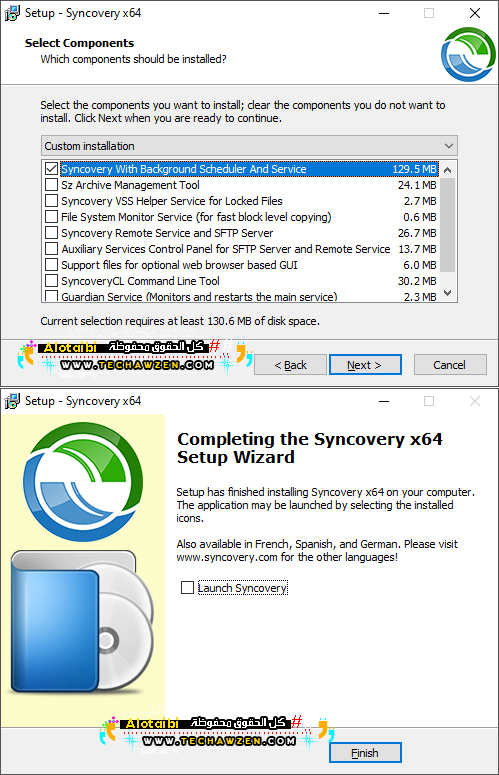Click the 30.2 MB size of SyncoveryCL
The width and height of the screenshot is (499, 775).
pos(417,281)
